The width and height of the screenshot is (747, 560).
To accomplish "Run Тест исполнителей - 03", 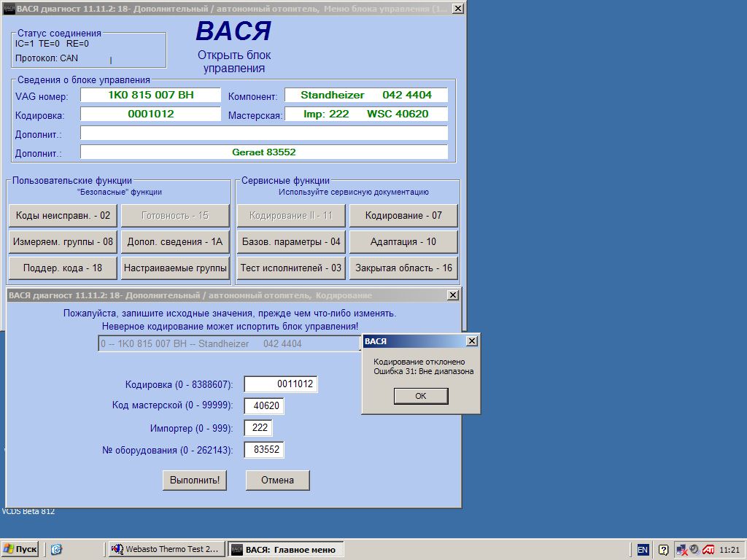I will tap(290, 268).
